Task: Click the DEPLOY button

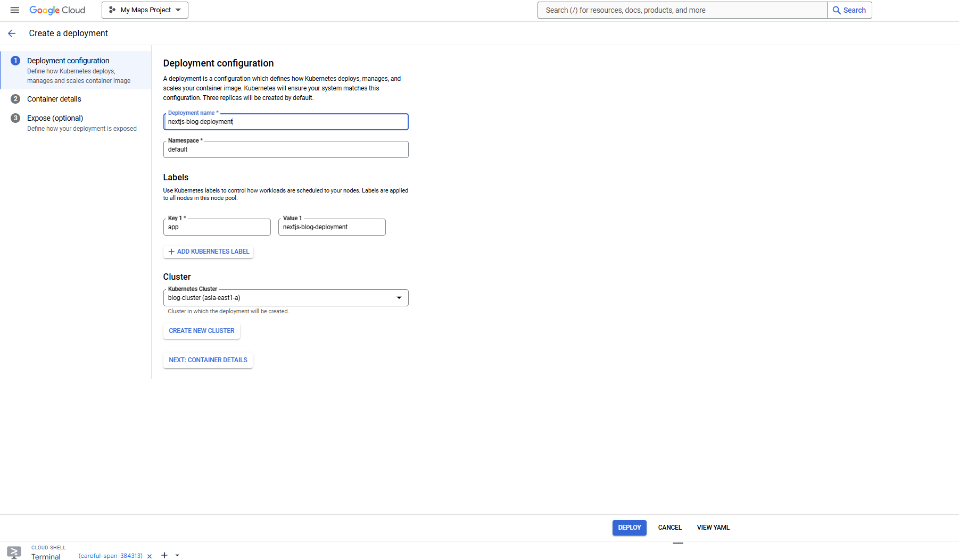Action: pos(629,527)
